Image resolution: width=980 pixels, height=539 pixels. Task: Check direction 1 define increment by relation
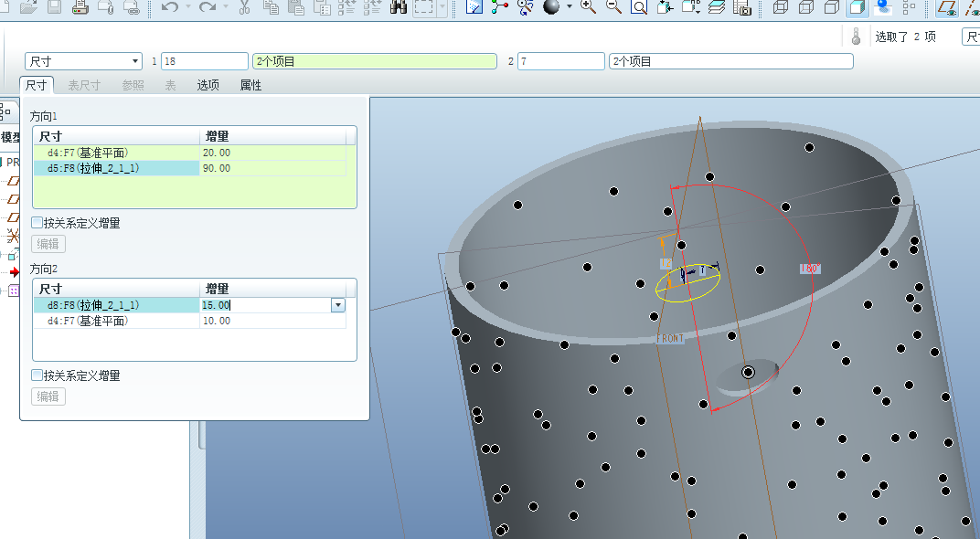37,222
